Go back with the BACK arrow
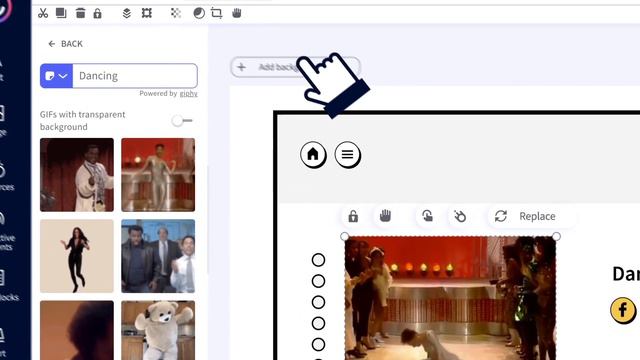 click(x=65, y=44)
